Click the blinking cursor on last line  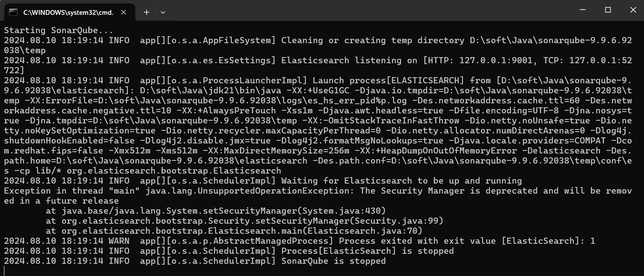5,271
